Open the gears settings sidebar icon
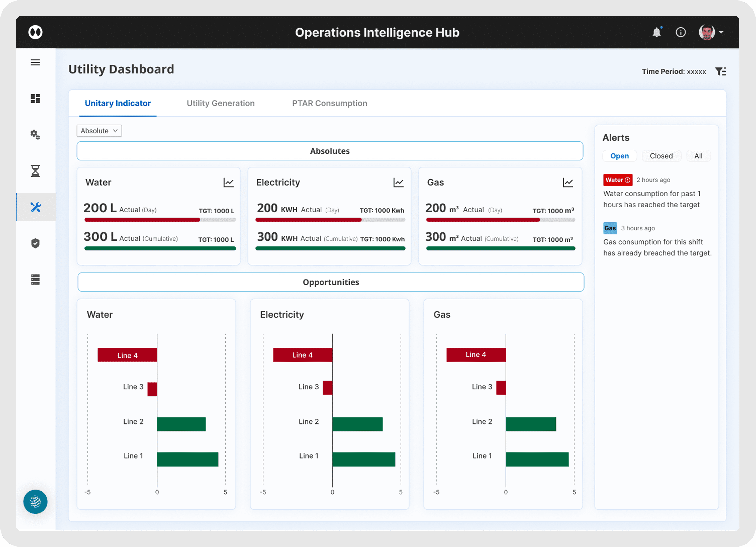Viewport: 756px width, 547px height. (35, 135)
